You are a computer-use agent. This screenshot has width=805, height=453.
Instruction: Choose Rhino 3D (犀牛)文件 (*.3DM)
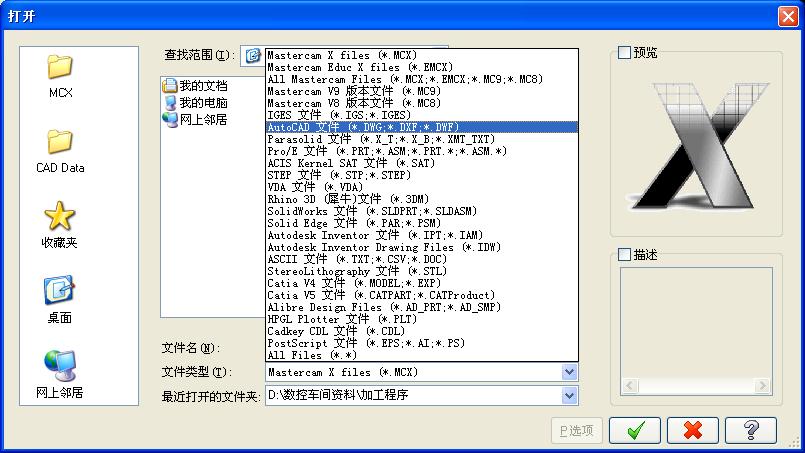click(422, 199)
